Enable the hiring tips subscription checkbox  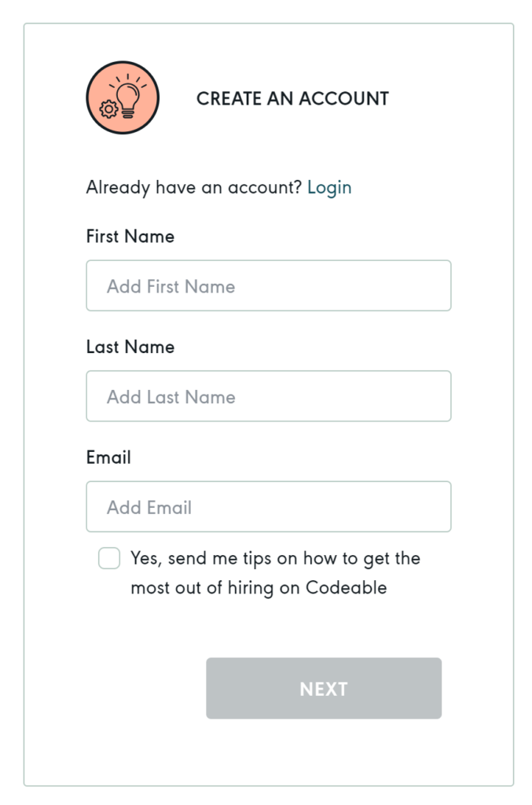(x=108, y=558)
